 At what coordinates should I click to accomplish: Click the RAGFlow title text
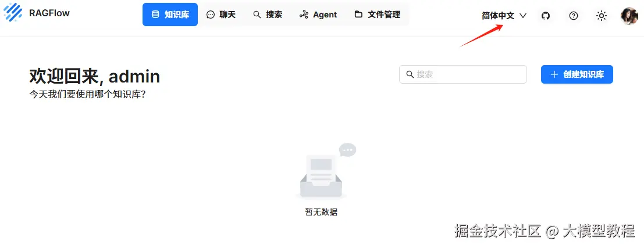coord(49,13)
